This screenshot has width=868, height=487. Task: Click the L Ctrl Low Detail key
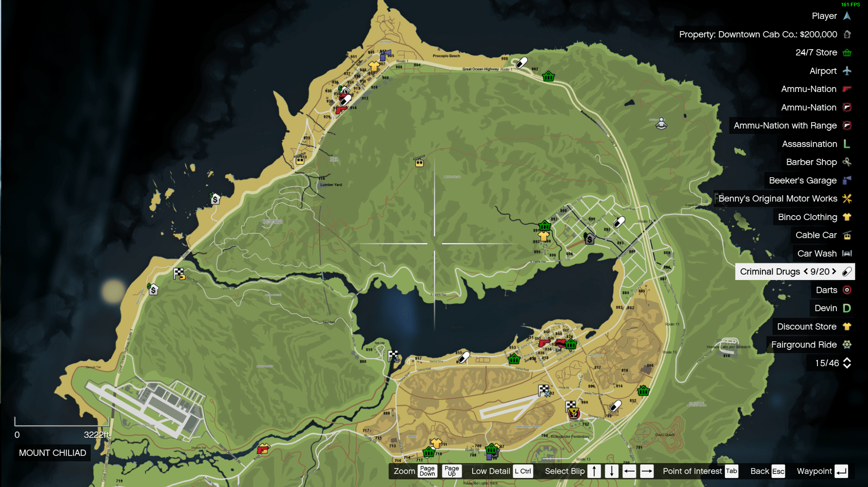523,471
